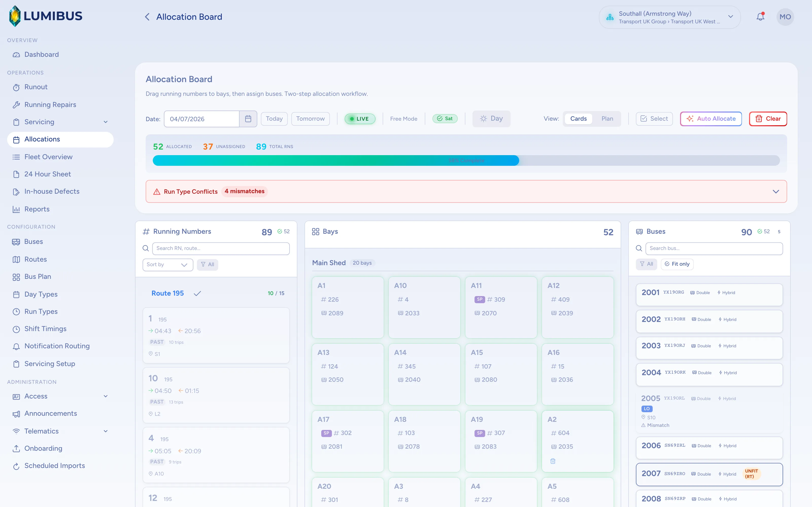The image size is (812, 507).
Task: Click the Running Numbers search magnifier icon
Action: click(146, 248)
